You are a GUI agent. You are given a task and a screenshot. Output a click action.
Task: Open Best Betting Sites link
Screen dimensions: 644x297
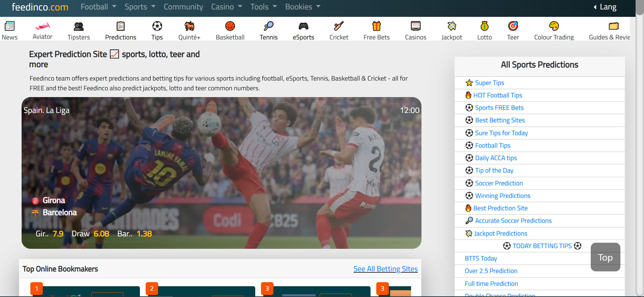(x=500, y=120)
